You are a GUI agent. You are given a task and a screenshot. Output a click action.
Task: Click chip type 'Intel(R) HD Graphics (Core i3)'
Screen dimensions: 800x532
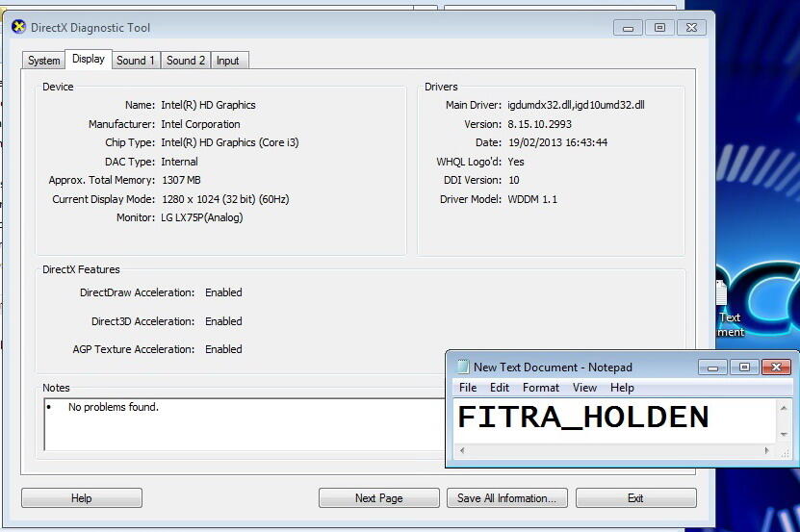[x=229, y=142]
